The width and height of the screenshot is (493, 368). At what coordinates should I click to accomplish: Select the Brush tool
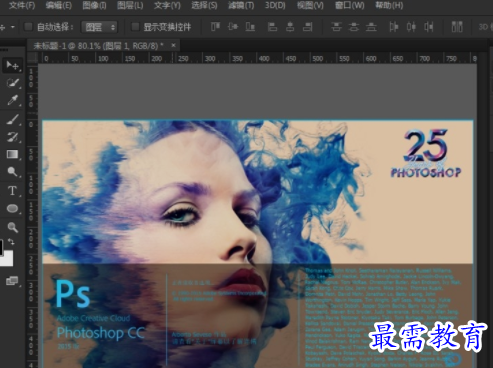[12, 119]
